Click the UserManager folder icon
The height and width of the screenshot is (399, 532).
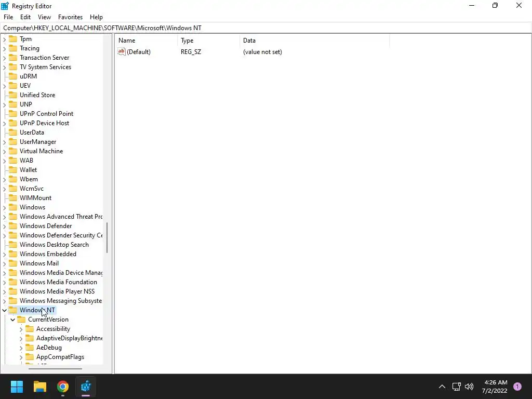pos(13,141)
